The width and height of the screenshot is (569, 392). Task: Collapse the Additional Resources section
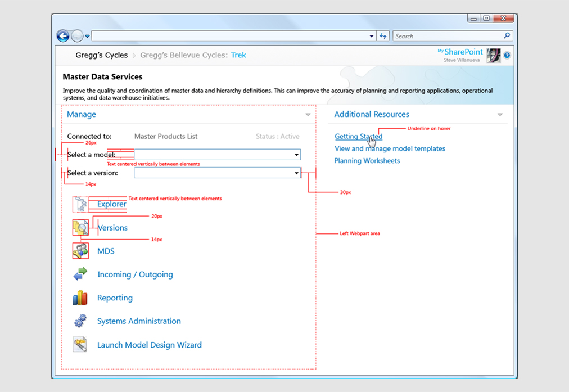point(500,115)
